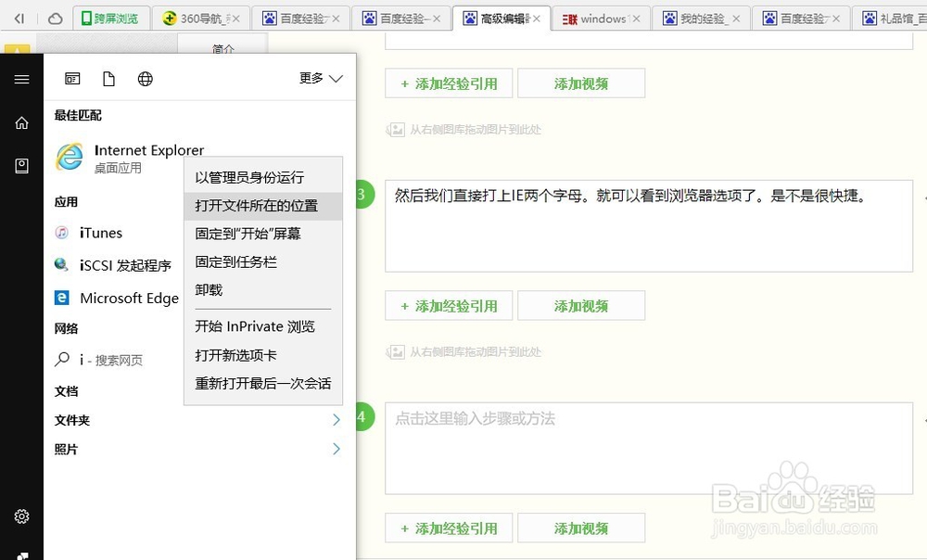Select the web globe filter icon
This screenshot has height=560, width=927.
click(146, 79)
